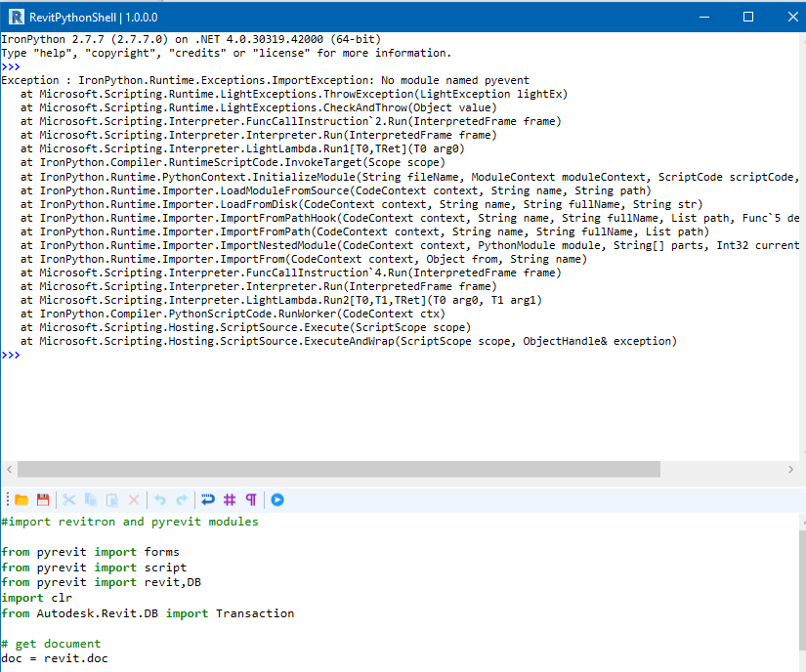Paste clipboard contents into the editor
The height and width of the screenshot is (672, 806).
(x=111, y=499)
